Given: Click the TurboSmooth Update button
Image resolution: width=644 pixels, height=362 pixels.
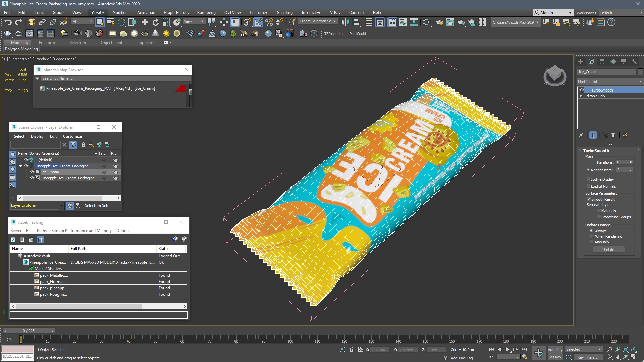Looking at the screenshot, I should (x=608, y=250).
